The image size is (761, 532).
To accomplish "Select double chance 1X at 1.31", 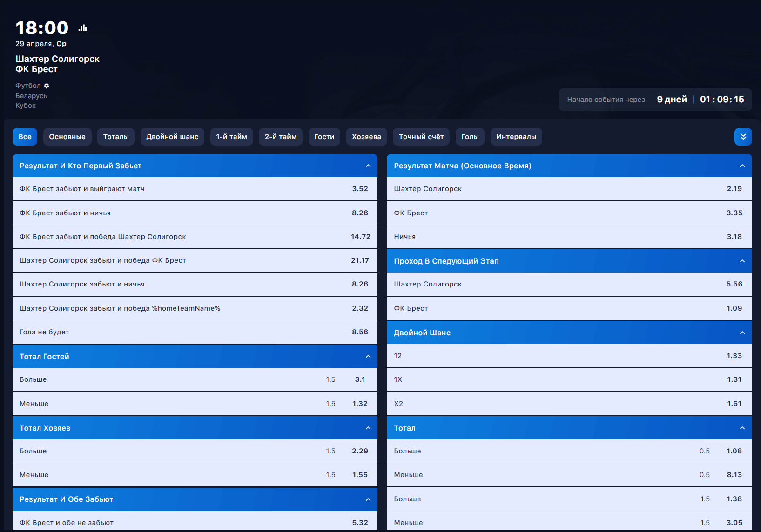I will click(569, 379).
